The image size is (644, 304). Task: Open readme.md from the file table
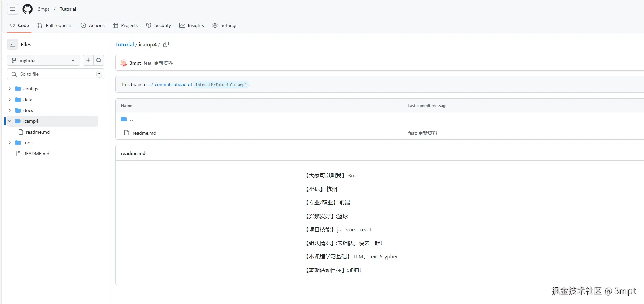(144, 133)
